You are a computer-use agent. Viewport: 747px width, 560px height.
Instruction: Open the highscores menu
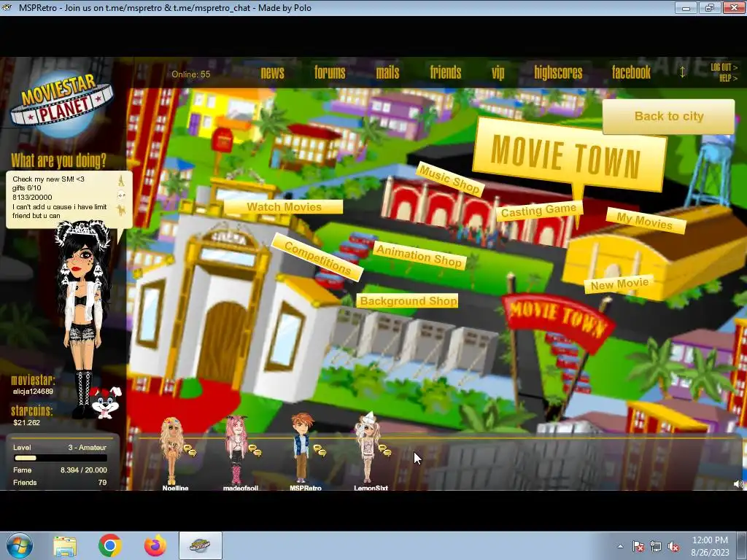[558, 72]
